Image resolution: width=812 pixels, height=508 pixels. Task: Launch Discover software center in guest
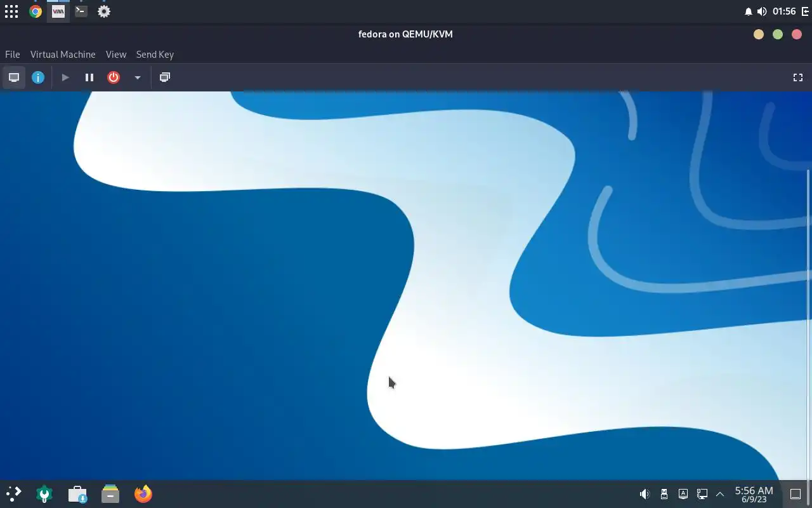tap(77, 494)
